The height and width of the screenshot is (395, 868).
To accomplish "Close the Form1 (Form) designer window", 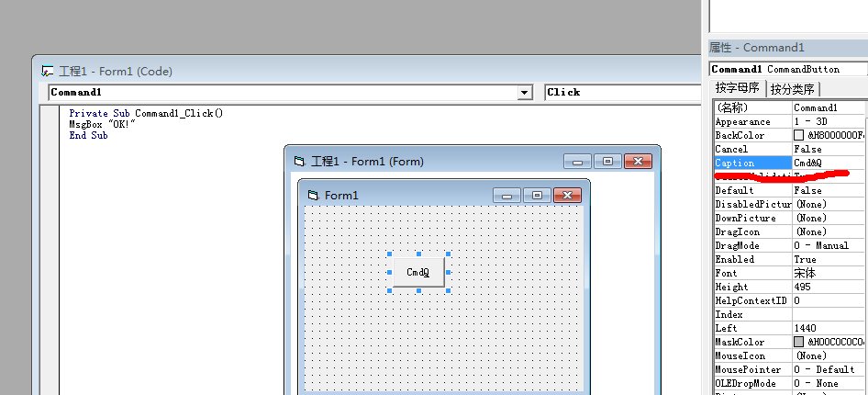I will tap(637, 161).
